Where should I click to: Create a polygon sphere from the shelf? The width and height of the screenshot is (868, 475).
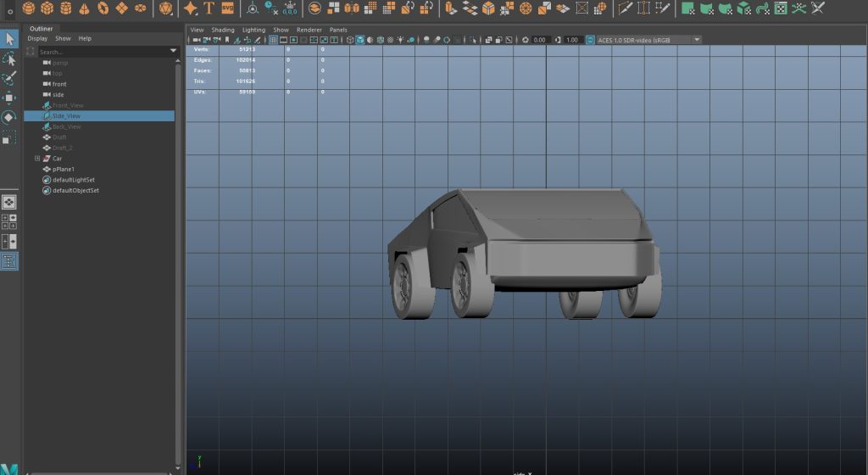coord(28,8)
